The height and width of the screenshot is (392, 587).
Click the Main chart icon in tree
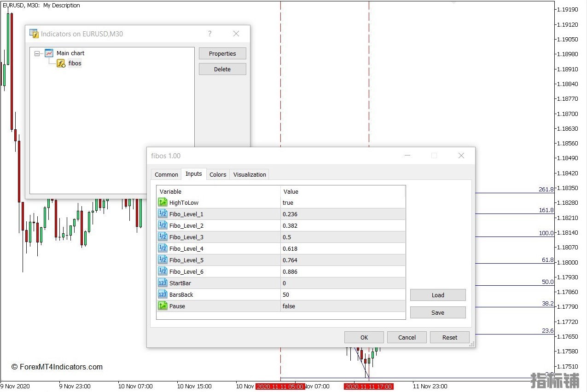(49, 53)
